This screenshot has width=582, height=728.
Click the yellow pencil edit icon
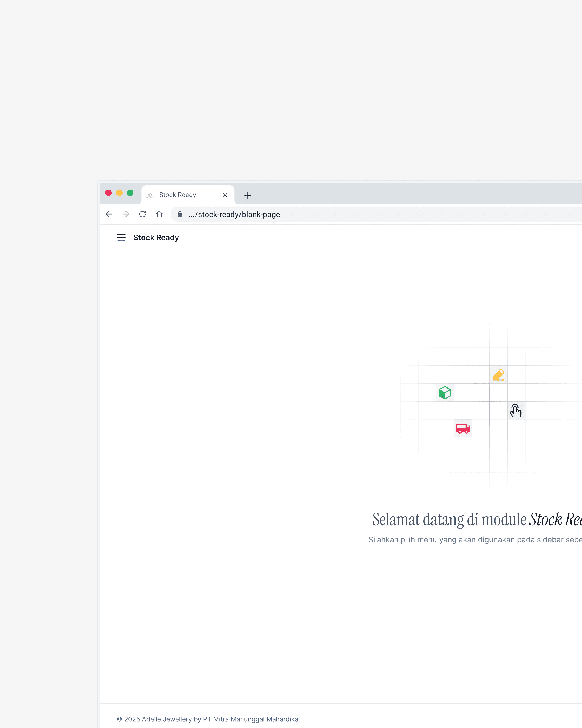click(498, 374)
